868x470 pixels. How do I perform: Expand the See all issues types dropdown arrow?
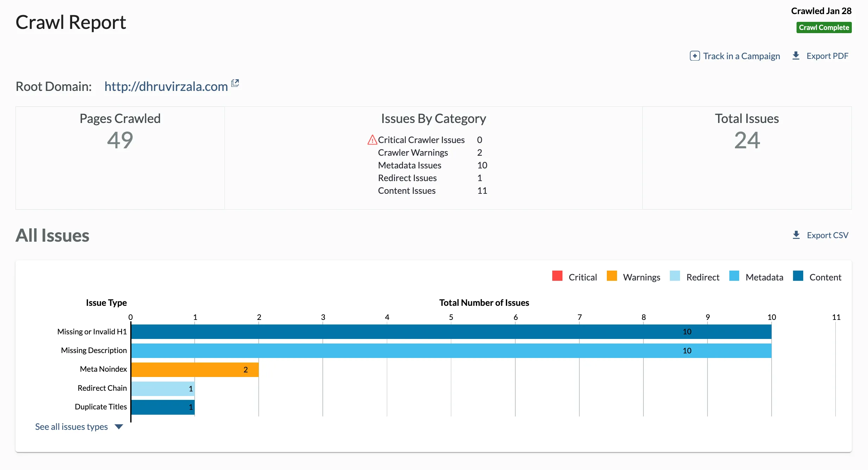119,427
